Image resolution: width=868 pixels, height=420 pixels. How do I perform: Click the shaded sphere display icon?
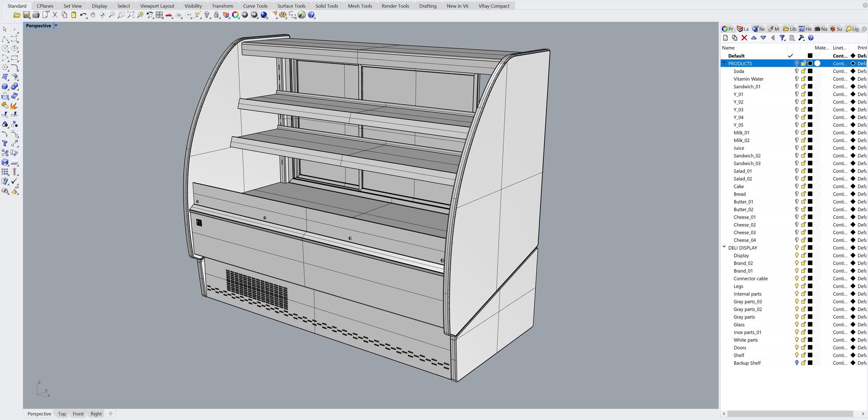[x=245, y=15]
